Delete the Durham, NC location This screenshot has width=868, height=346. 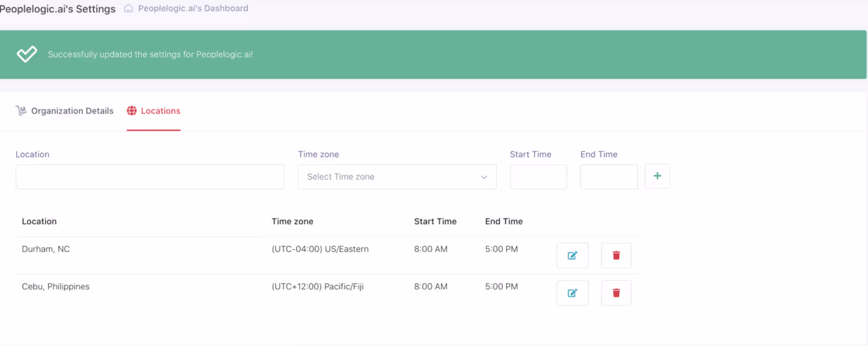click(616, 255)
